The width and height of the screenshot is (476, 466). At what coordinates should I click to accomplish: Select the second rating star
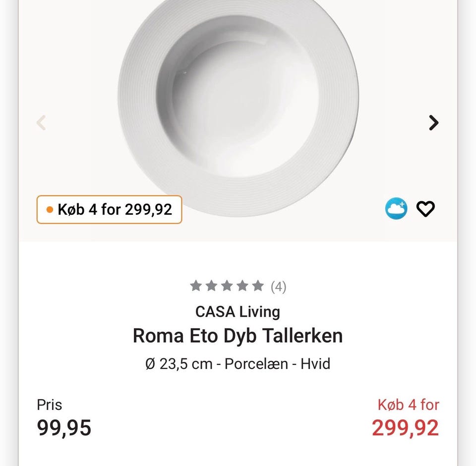(211, 286)
